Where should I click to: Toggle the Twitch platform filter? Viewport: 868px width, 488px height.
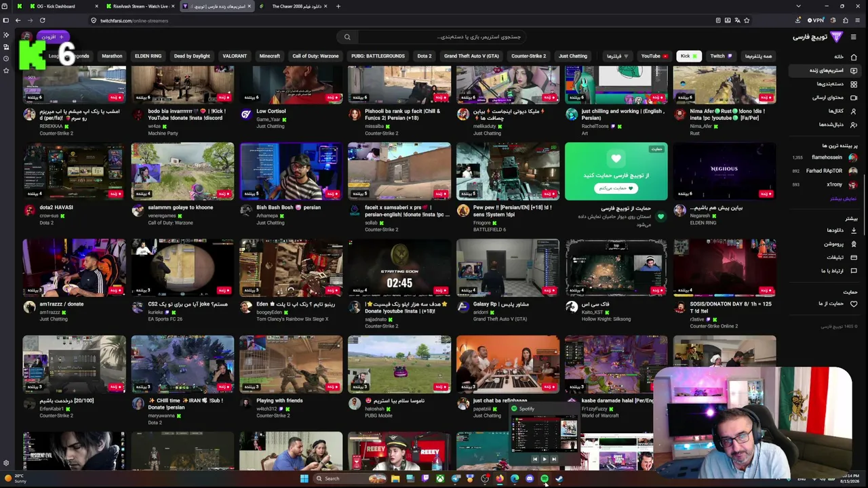[721, 56]
